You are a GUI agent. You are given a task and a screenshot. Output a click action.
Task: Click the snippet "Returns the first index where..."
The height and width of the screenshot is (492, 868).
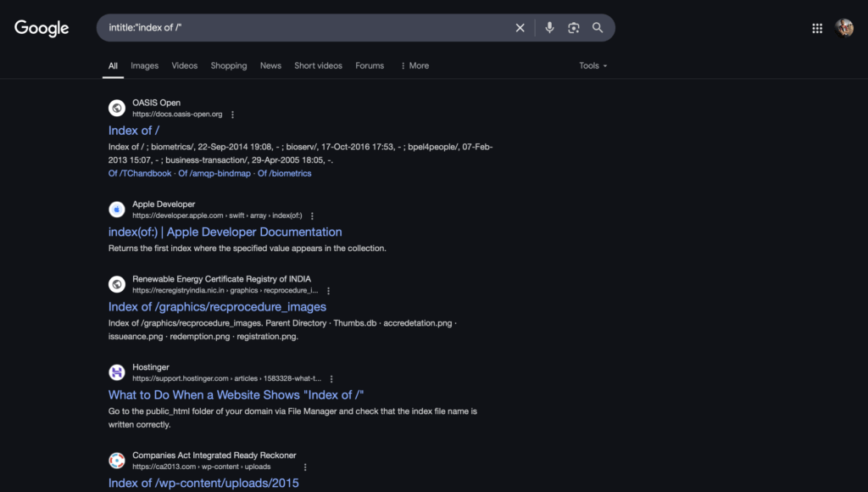click(x=248, y=249)
